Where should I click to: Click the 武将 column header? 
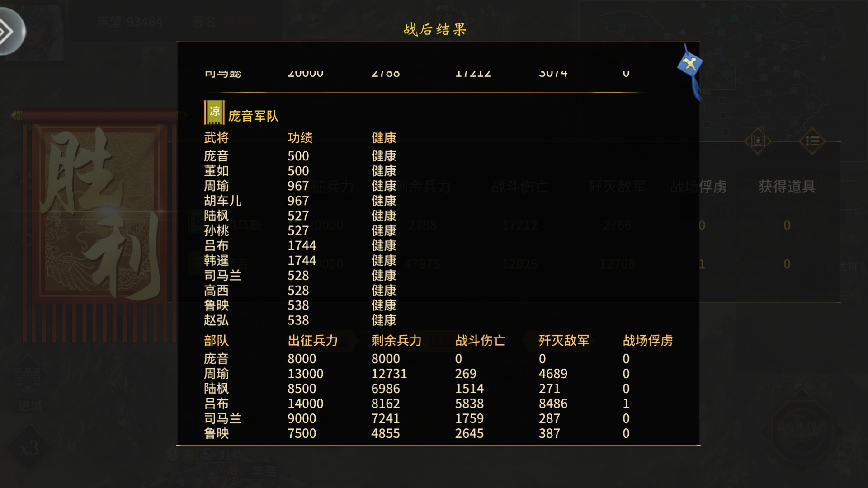tap(217, 138)
